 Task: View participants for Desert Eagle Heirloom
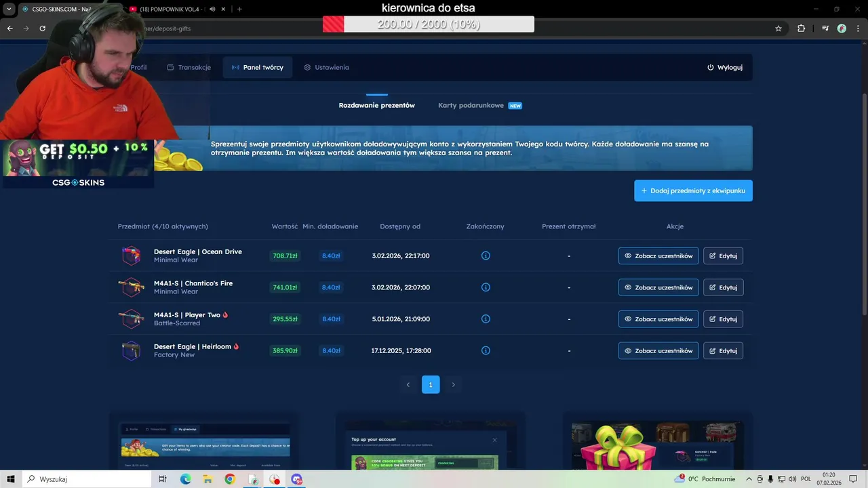[658, 350]
